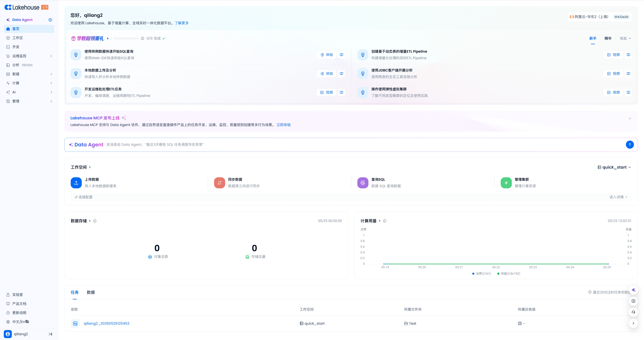Image resolution: width=644 pixels, height=340 pixels.
Task: Open the floating Data Agent sparkle button
Action: click(633, 290)
